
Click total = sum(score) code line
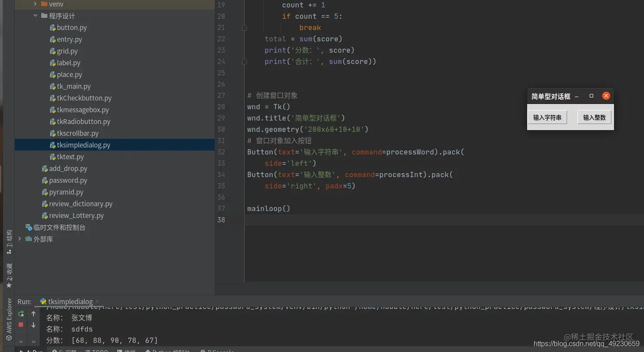click(303, 39)
